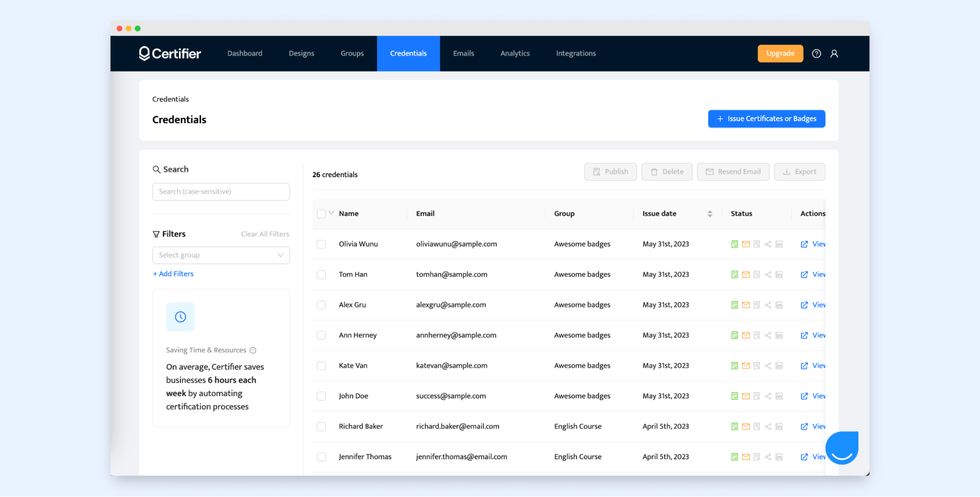Check the Jennifer Thomas row checkbox

(x=321, y=457)
